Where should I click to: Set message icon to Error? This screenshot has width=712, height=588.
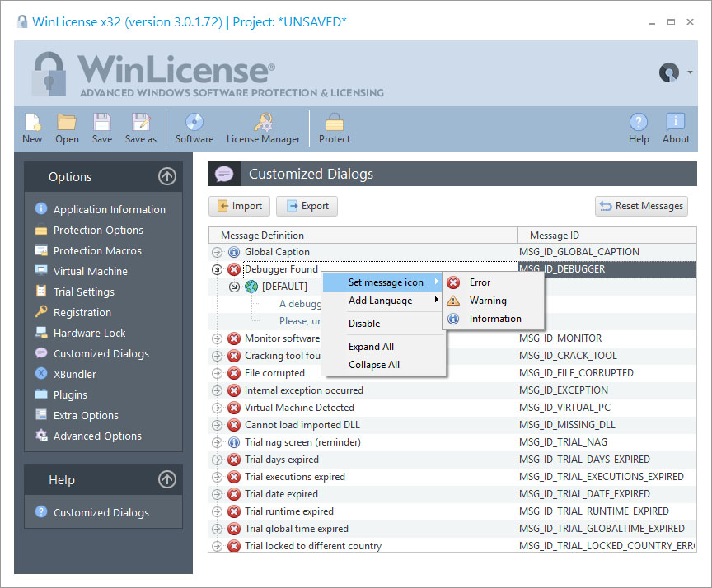494,282
